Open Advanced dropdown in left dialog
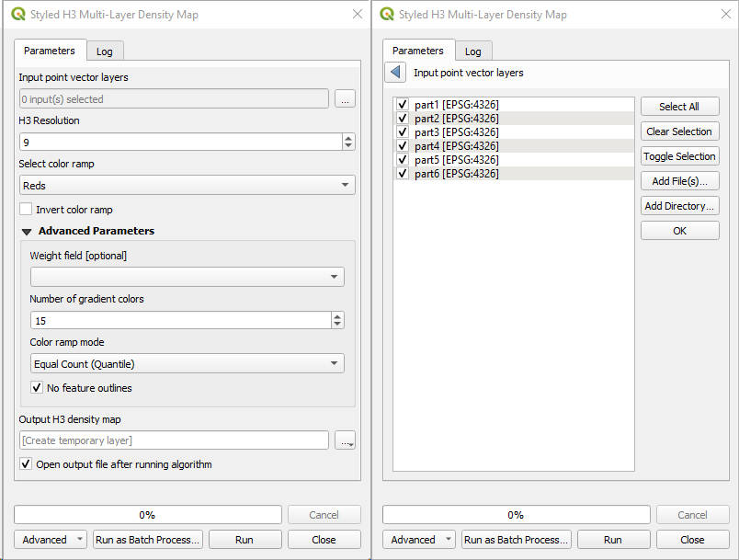Viewport: 739px width, 560px height. click(x=51, y=539)
